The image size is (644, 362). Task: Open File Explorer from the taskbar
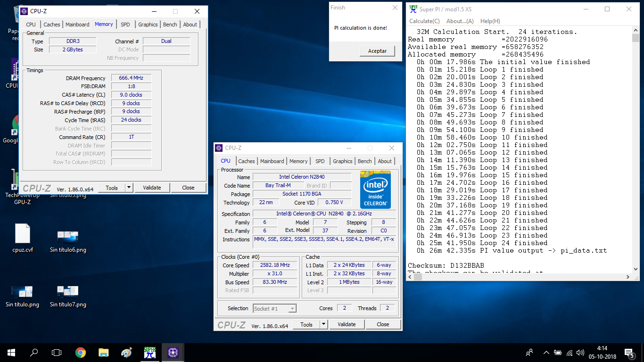point(103,352)
